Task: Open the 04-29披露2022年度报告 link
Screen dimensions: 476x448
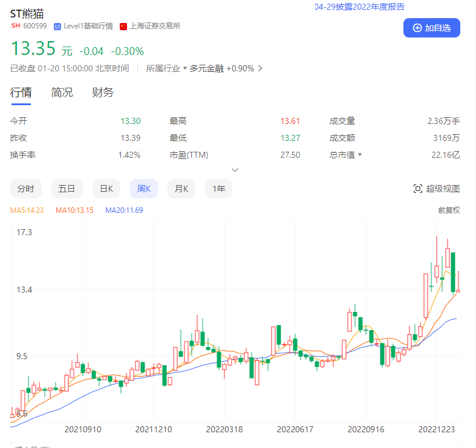Action: tap(359, 7)
